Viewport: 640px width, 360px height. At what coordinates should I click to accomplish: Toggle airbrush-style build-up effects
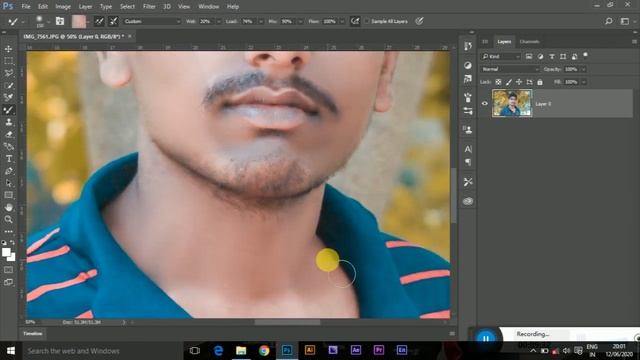[355, 21]
